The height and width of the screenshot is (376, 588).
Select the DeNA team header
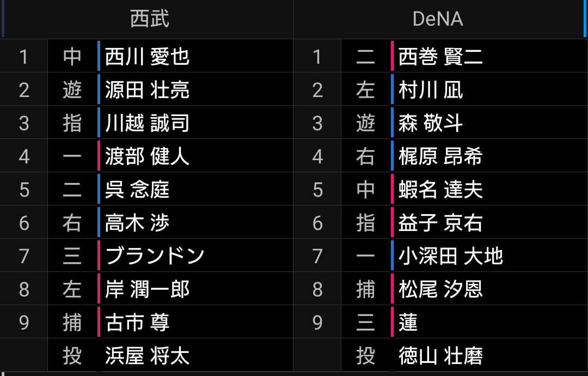click(438, 19)
